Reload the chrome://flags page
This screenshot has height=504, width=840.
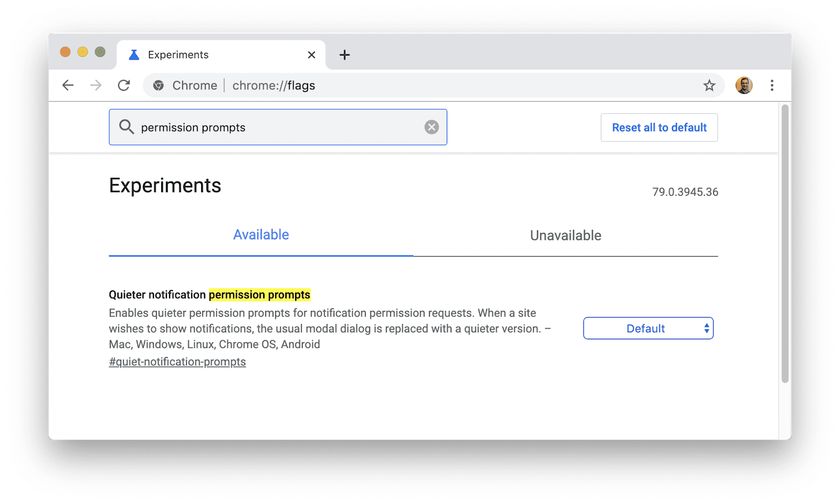coord(124,86)
